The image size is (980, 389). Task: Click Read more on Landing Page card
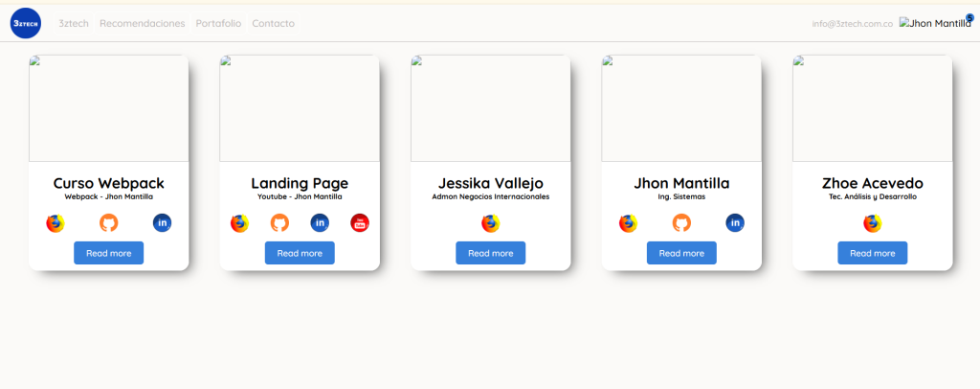300,253
